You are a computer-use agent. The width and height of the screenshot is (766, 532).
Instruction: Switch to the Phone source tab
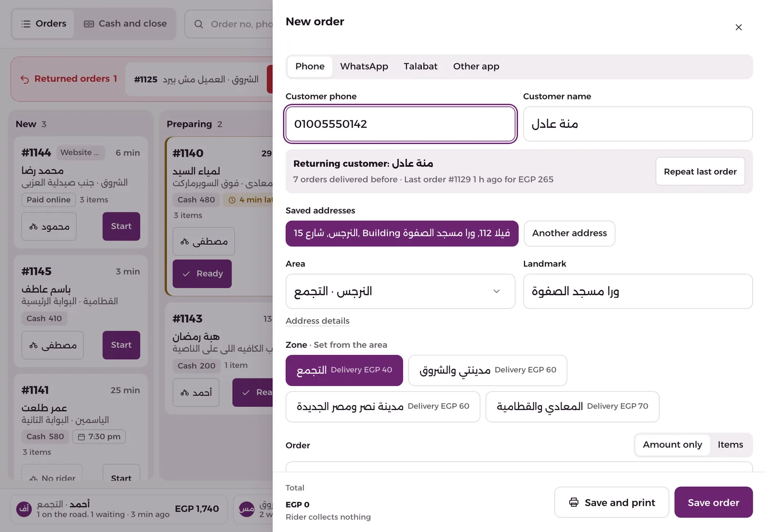[310, 66]
